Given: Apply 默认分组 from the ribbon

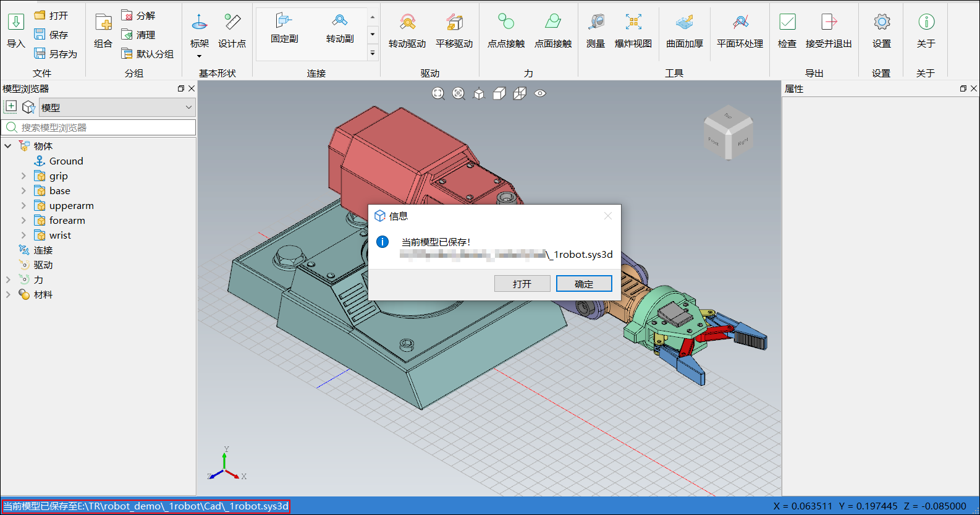Looking at the screenshot, I should tap(148, 54).
